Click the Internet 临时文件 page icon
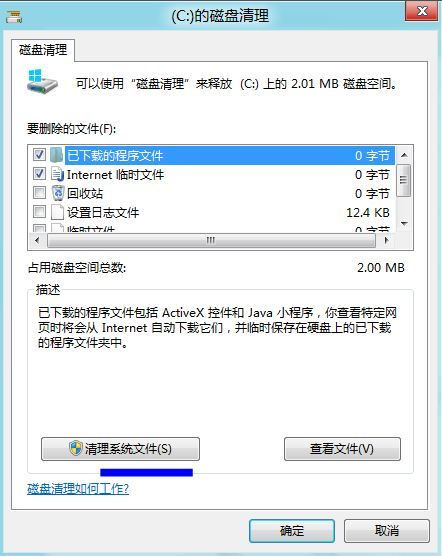442x556 pixels. 57,174
